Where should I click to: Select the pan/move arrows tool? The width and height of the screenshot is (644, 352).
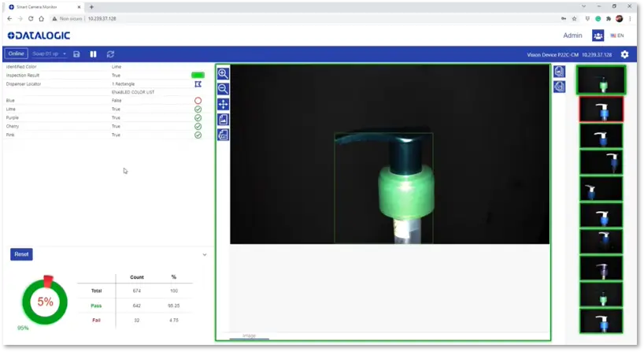(223, 104)
